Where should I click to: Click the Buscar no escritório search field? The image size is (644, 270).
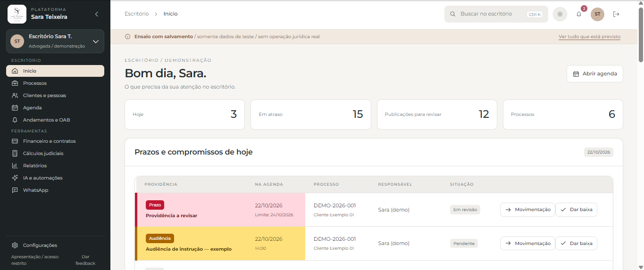coord(496,14)
